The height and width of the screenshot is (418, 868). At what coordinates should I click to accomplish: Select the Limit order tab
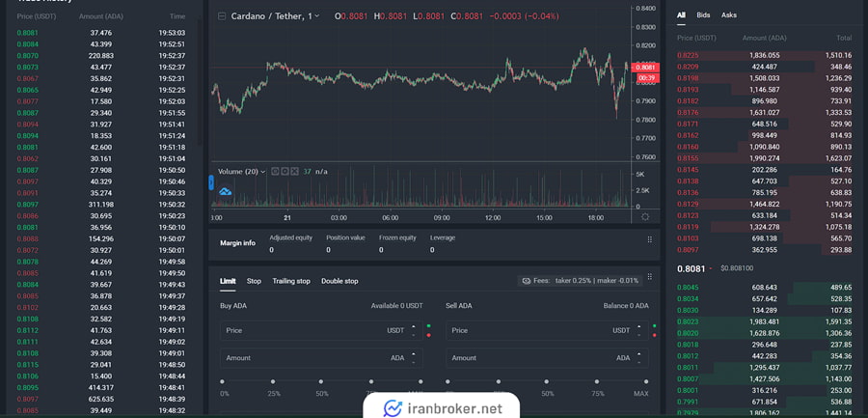point(228,281)
